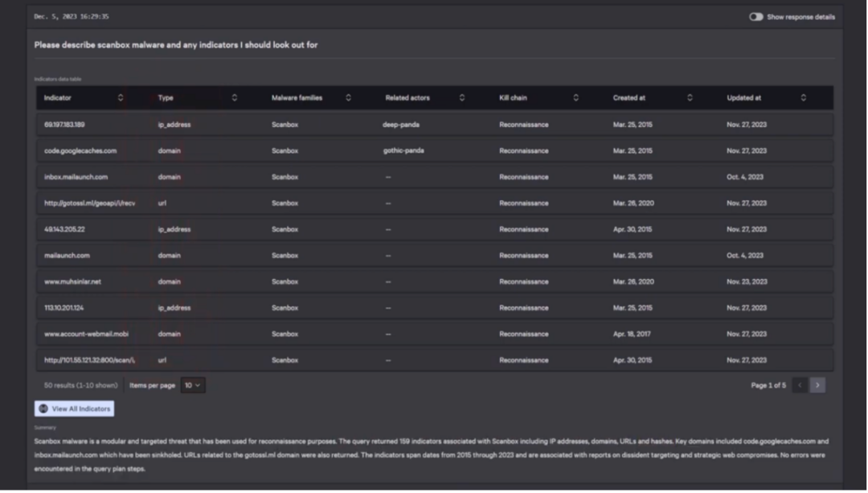Viewport: 868px width, 493px height.
Task: Select the 101.55.121.32:800 scan URL indicator
Action: click(90, 360)
